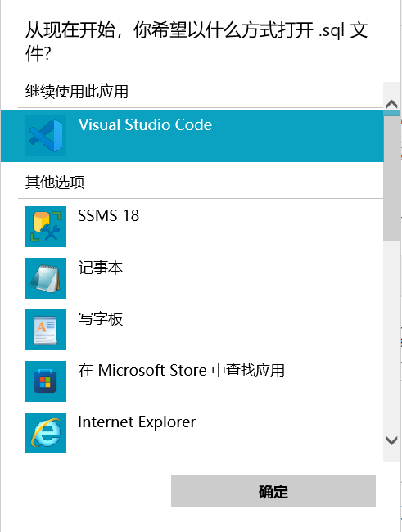
Task: Click the scrollbar up arrow
Action: click(392, 103)
